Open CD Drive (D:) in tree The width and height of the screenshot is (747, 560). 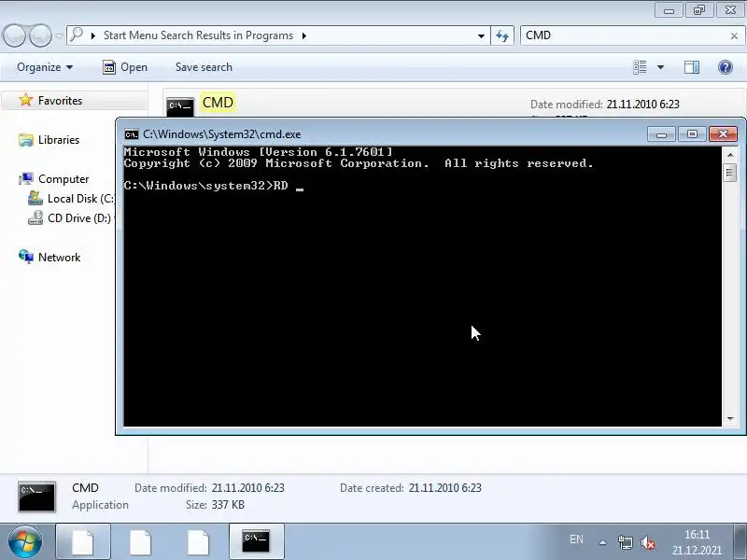[x=79, y=218]
